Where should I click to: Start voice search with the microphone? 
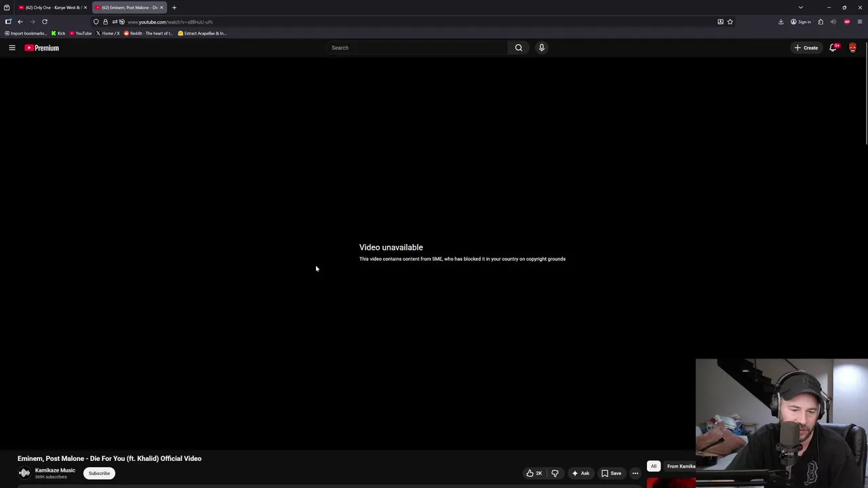[x=541, y=47]
